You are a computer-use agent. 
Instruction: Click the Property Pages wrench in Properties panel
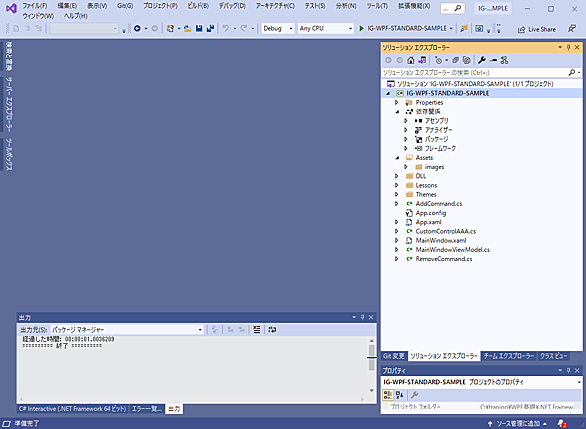[x=414, y=395]
